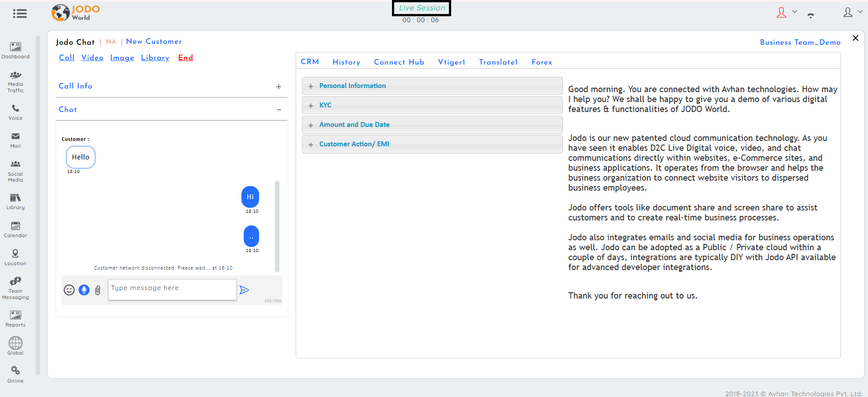Click the blue Hi message bubble

250,197
